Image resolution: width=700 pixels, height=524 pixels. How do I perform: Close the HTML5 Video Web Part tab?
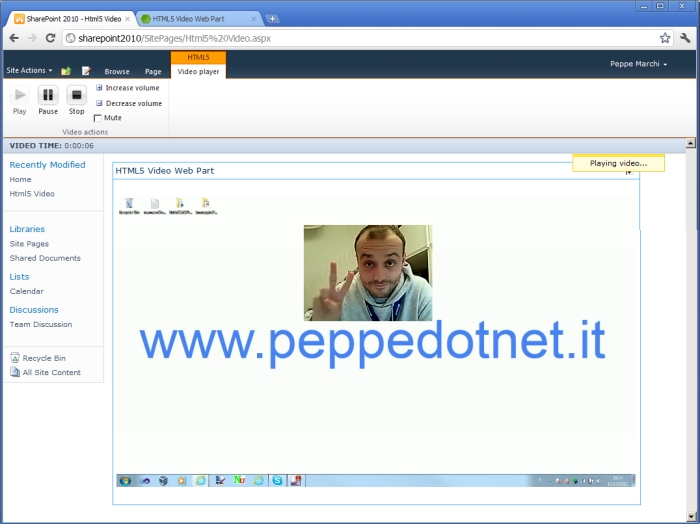254,19
